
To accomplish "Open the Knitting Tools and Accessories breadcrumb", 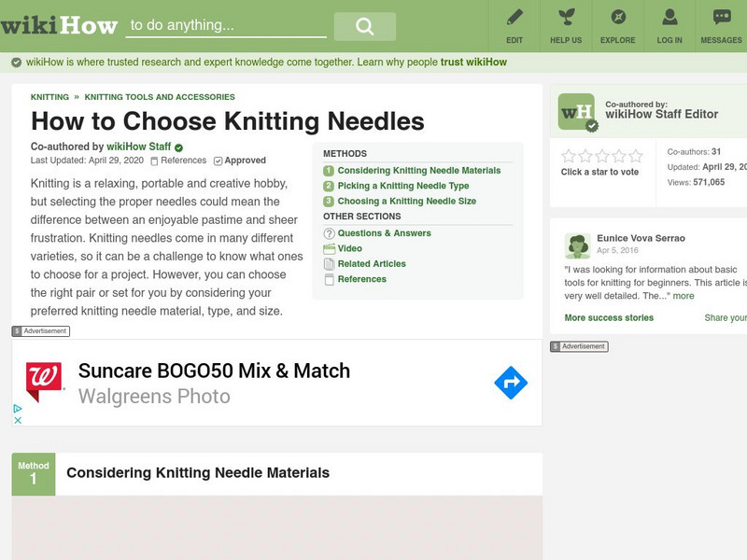I will pos(160,97).
